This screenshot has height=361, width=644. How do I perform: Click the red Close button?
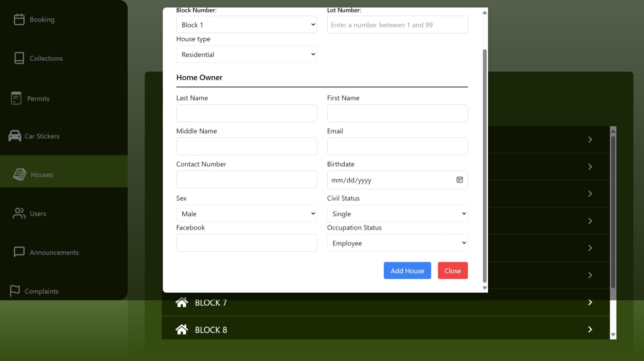pos(452,271)
